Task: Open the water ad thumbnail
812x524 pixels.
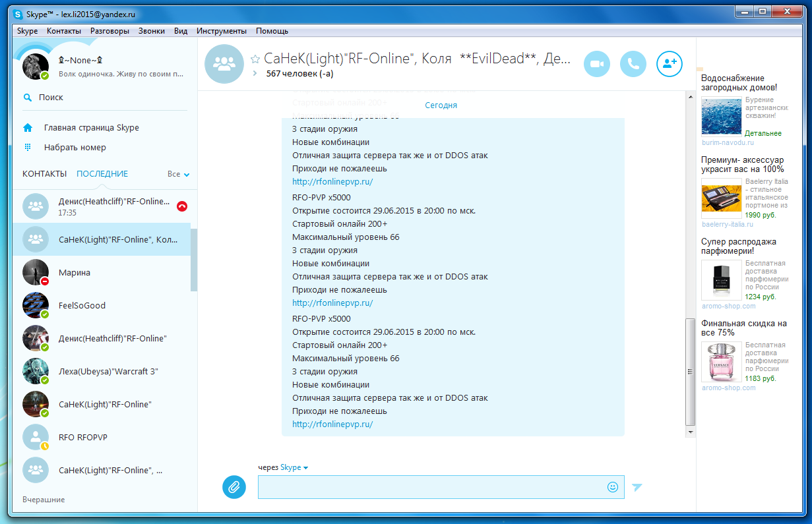Action: [x=722, y=117]
